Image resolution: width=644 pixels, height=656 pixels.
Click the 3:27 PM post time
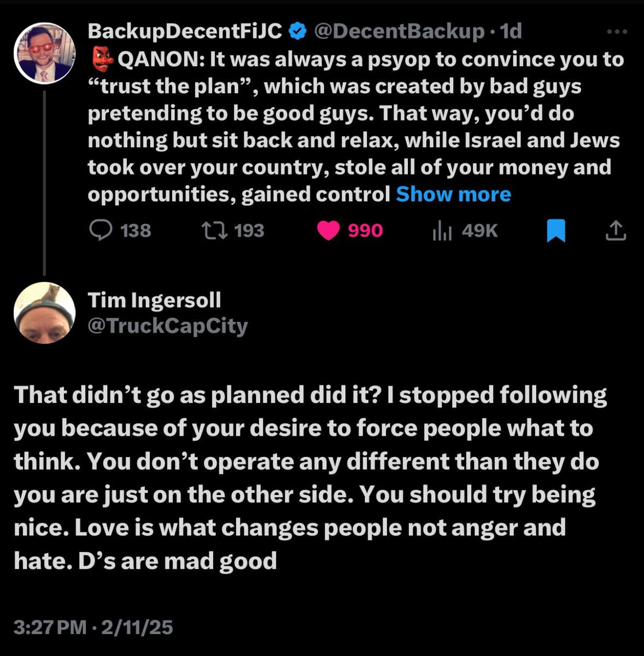tap(50, 626)
